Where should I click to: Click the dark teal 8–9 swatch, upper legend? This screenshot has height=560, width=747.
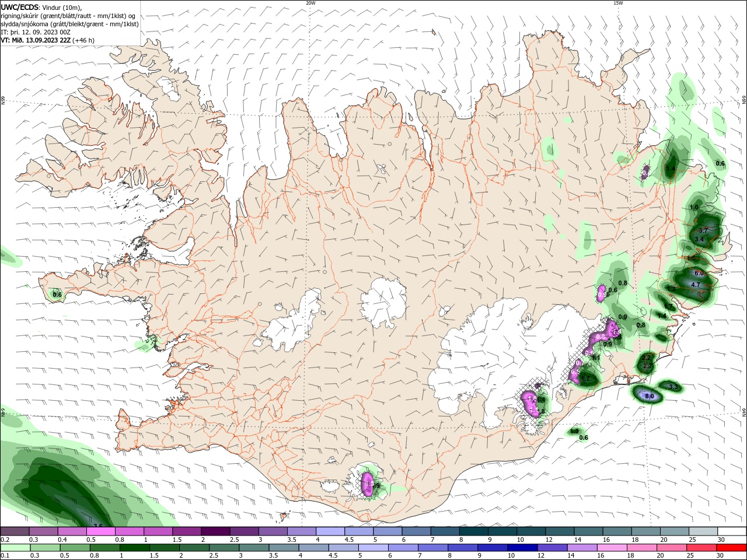(x=474, y=531)
